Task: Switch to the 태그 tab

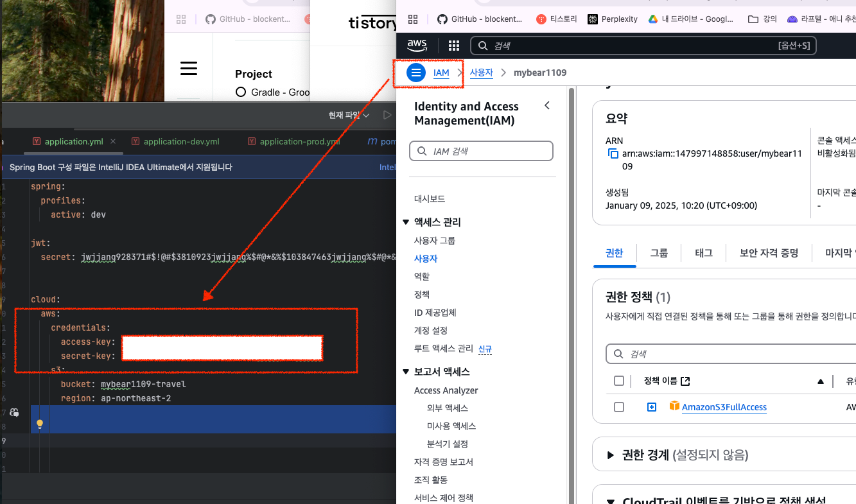Action: click(704, 253)
